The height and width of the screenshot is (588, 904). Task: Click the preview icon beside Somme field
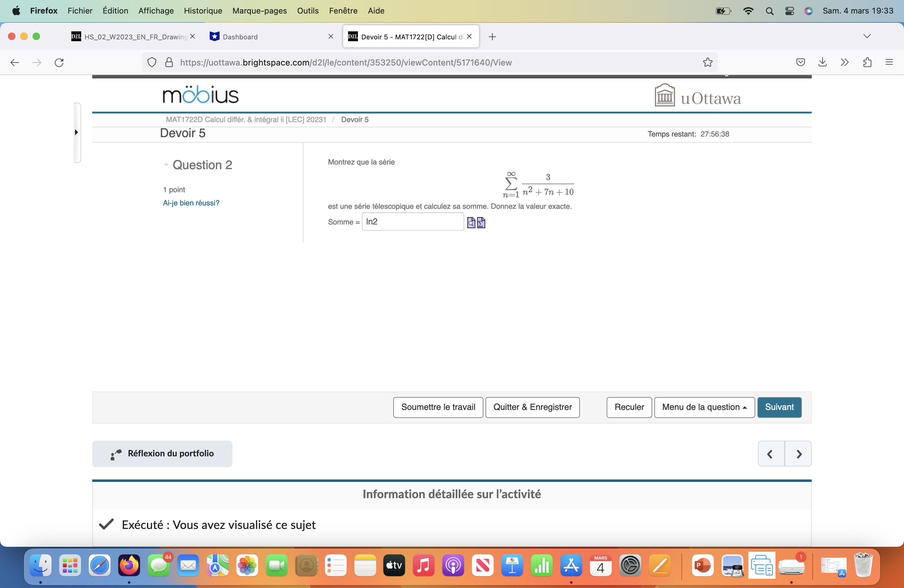pos(471,223)
